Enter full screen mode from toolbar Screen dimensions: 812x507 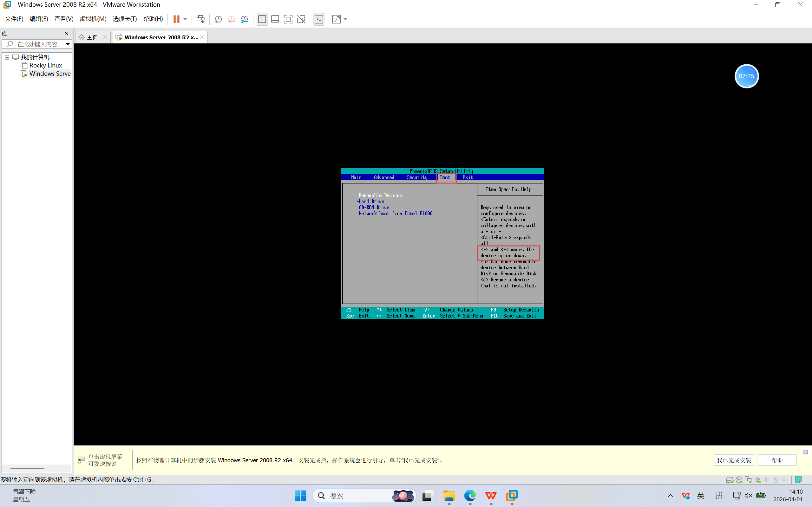tap(288, 19)
